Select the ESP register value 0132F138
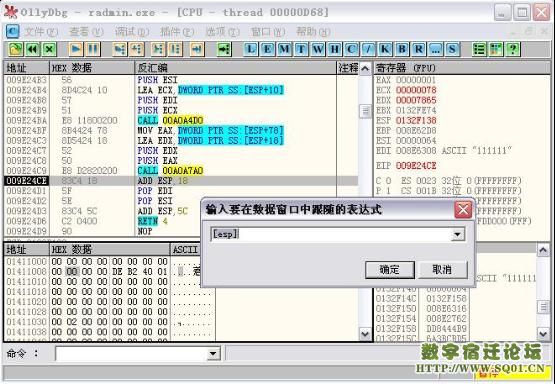 click(416, 120)
